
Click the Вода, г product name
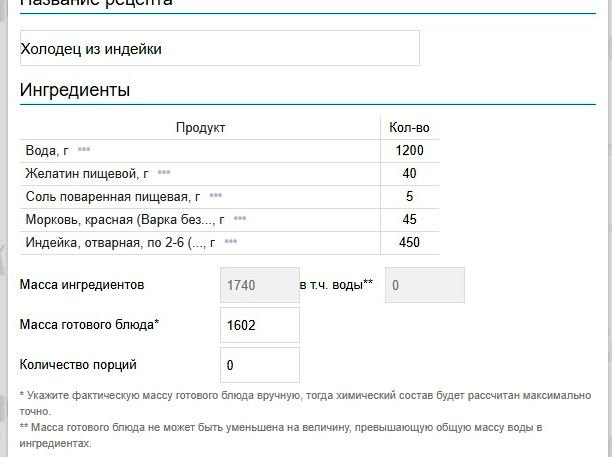coord(47,151)
